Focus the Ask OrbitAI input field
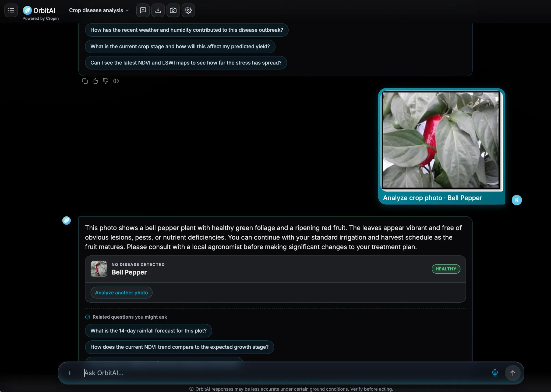The image size is (551, 392). click(285, 373)
